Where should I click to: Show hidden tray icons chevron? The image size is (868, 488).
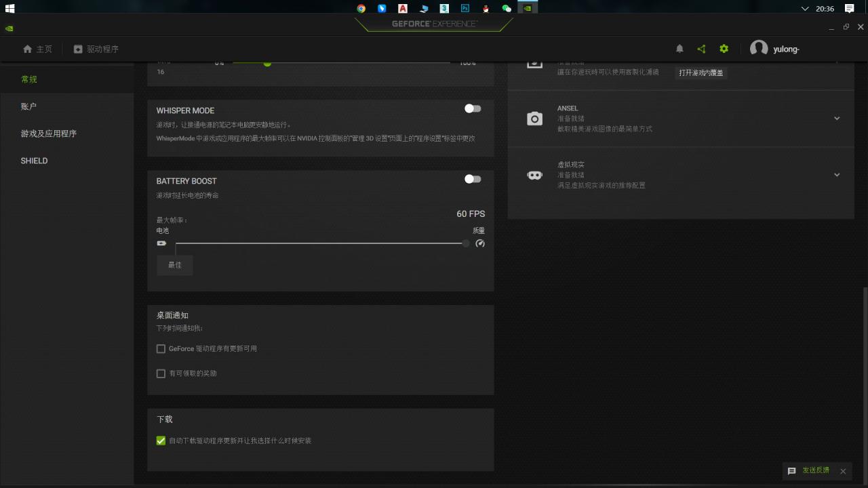pos(805,8)
